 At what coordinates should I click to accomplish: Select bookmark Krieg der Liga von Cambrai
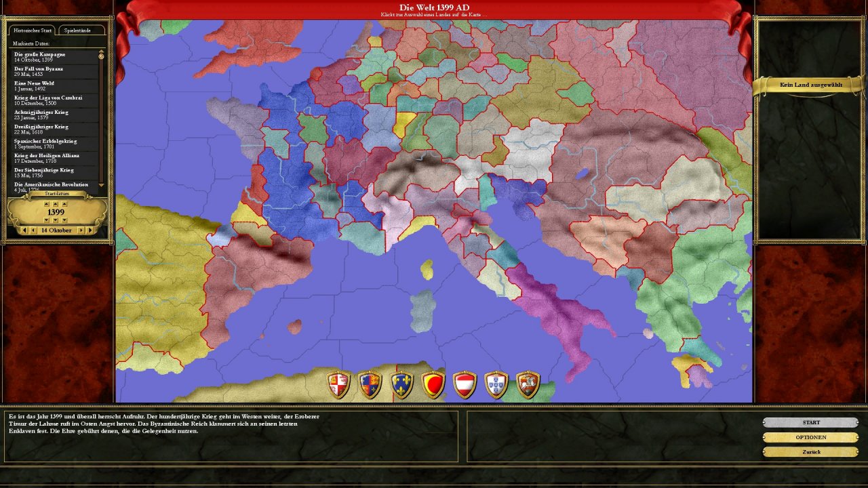[56, 100]
